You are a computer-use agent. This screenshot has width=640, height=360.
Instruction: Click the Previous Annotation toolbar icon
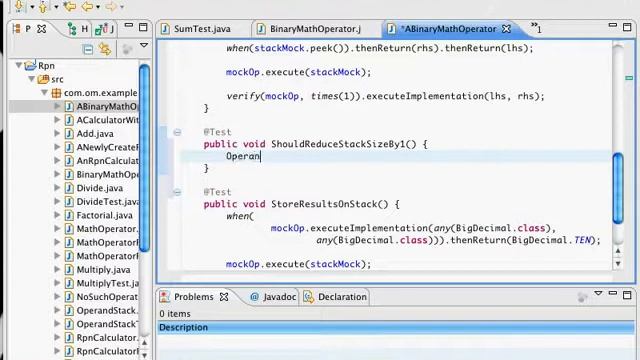click(x=44, y=6)
